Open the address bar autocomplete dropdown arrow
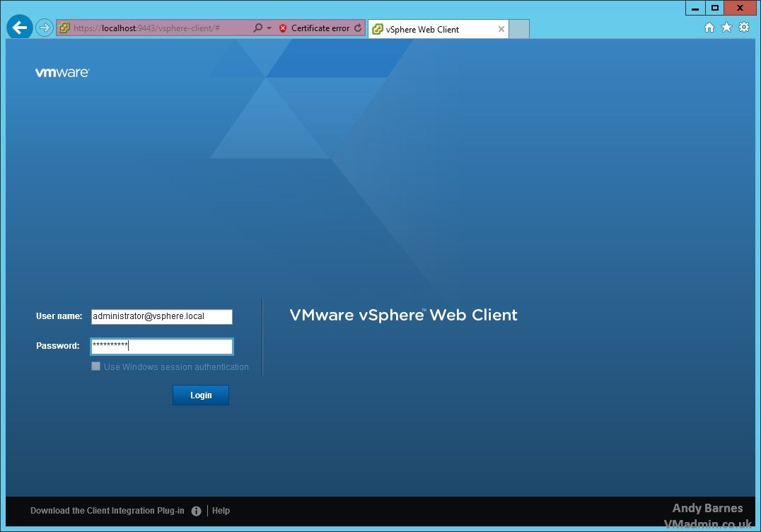 coord(269,28)
